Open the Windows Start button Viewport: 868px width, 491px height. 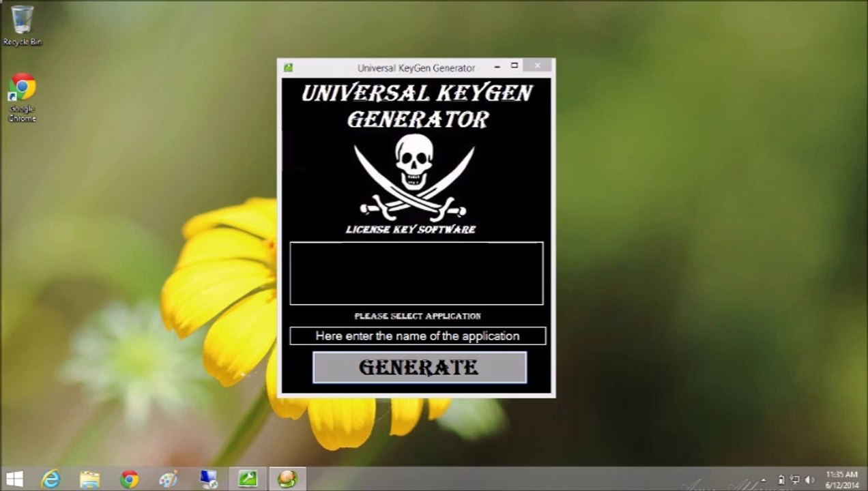coord(14,479)
